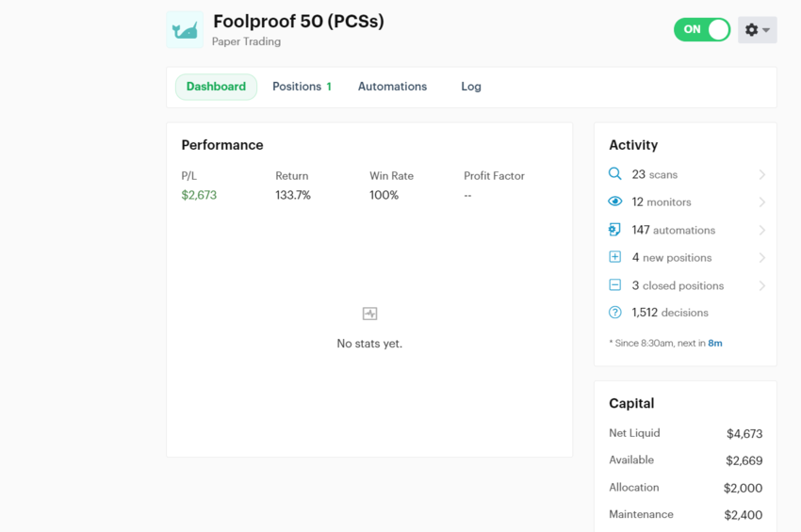Screen dimensions: 801x532
Task: Click the $2,673 P/L value
Action: [199, 195]
